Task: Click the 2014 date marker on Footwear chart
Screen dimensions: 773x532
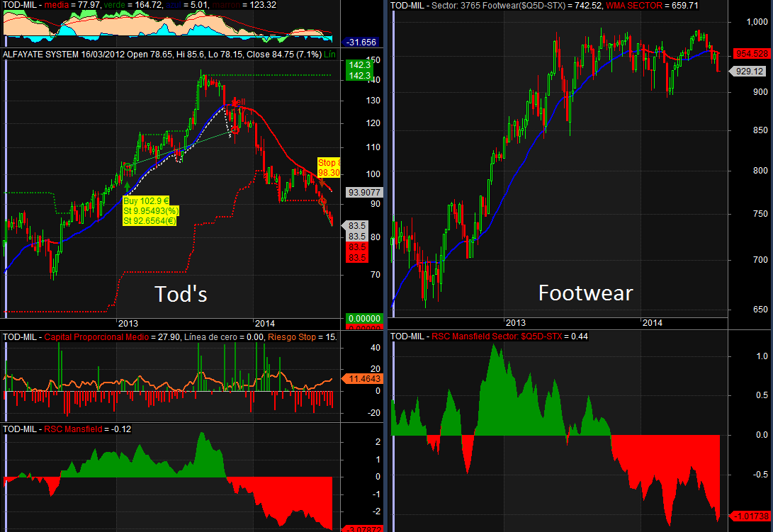Action: 652,322
